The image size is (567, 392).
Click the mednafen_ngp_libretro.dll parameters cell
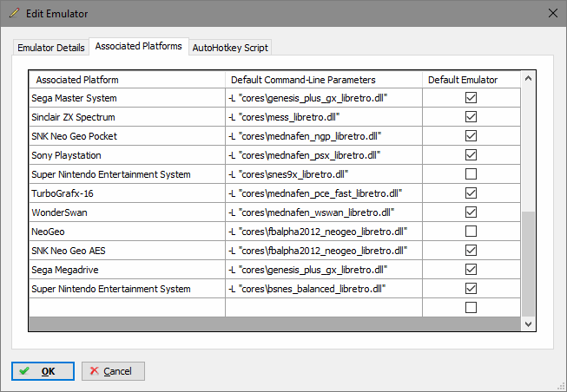coord(324,136)
